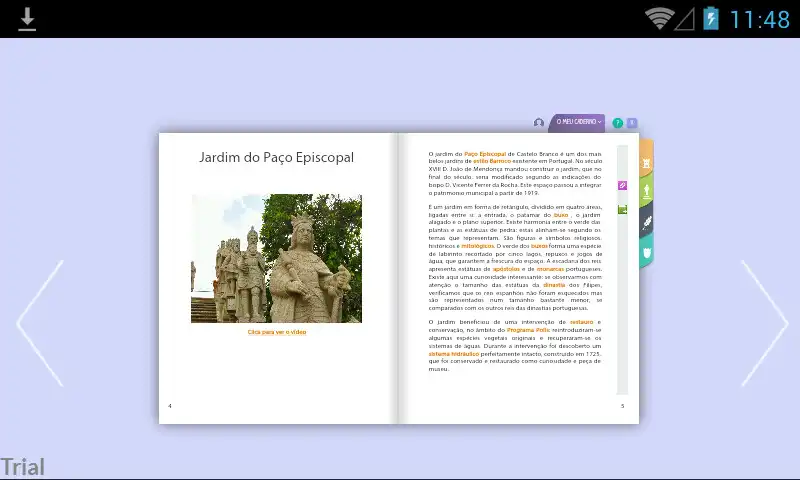The image size is (800, 480).
Task: Open the 'Programa Polis' highlighted link
Action: pyautogui.click(x=528, y=330)
